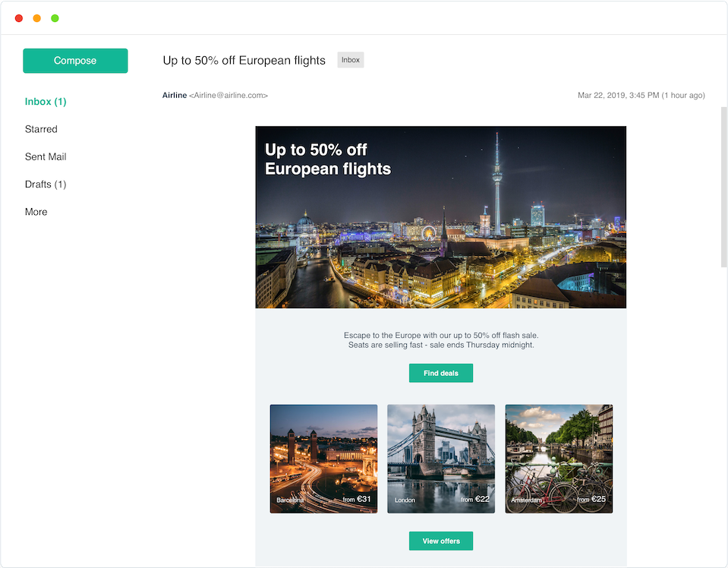Viewport: 728px width, 568px height.
Task: Click the email date Mar 22, 2019 timestamp
Action: [x=641, y=95]
